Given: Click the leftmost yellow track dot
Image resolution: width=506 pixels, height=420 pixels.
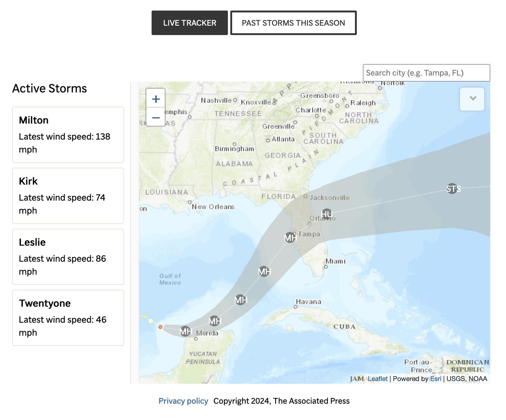Looking at the screenshot, I should pos(144,316).
